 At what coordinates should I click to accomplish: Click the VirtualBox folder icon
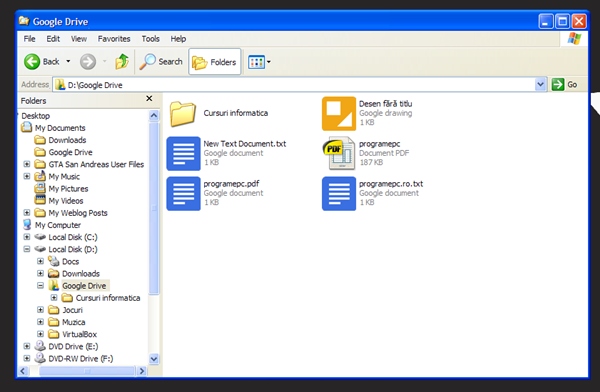click(x=54, y=334)
